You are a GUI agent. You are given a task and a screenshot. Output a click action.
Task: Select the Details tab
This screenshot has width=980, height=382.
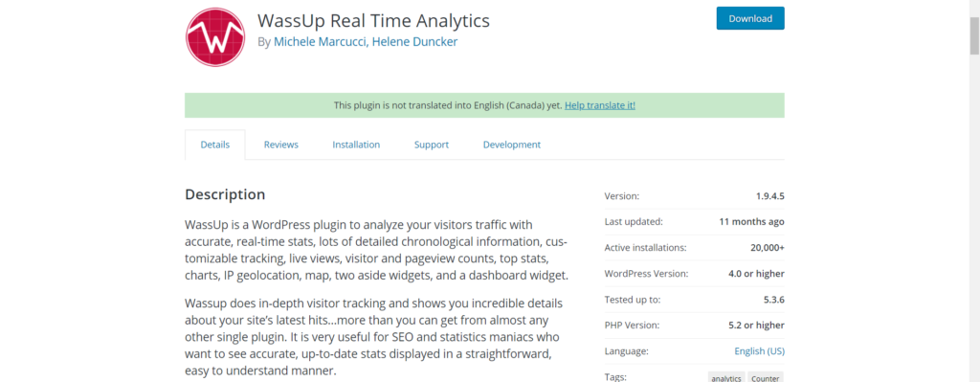click(x=215, y=145)
